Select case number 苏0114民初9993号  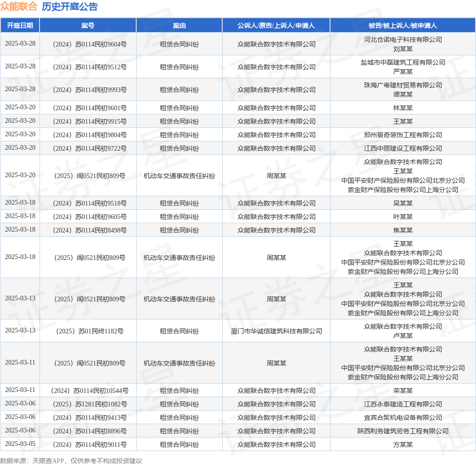point(90,90)
